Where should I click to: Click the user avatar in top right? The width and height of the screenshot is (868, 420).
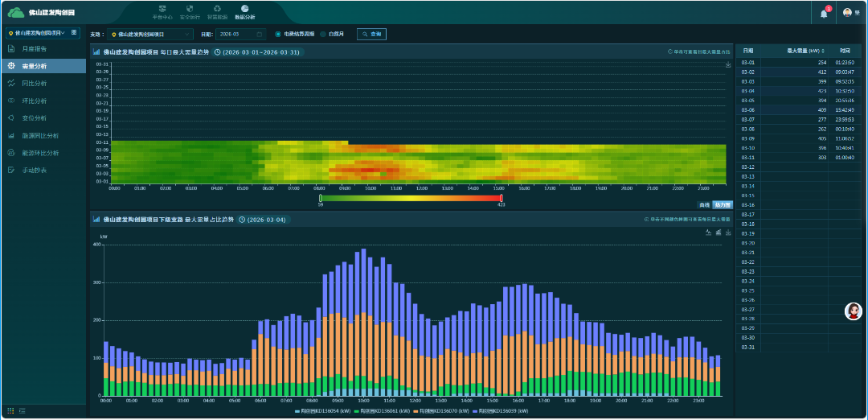(846, 13)
